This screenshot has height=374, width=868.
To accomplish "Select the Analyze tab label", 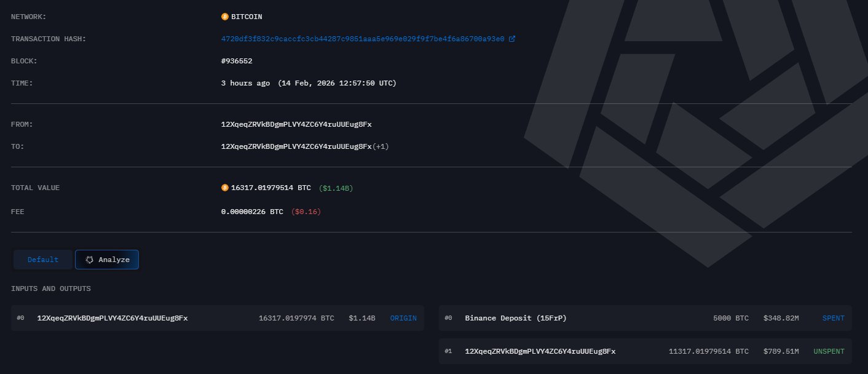I will (114, 260).
